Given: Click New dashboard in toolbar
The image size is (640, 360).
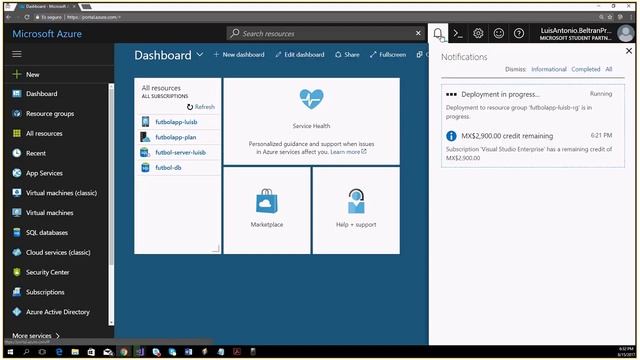Looking at the screenshot, I should tap(239, 54).
